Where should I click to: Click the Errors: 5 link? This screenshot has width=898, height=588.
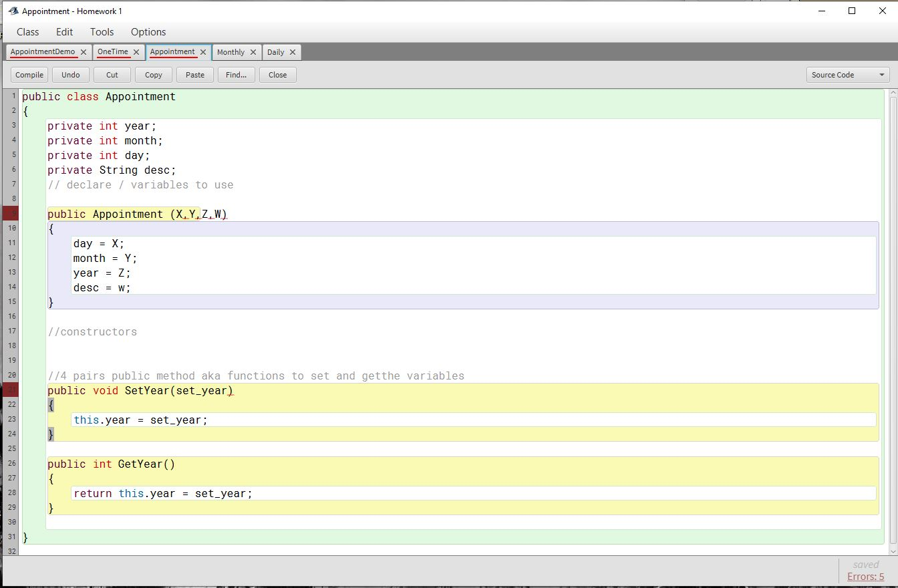click(x=865, y=577)
